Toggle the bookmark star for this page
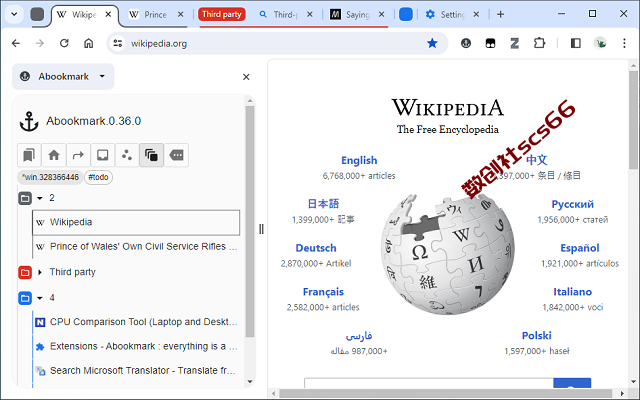The height and width of the screenshot is (400, 640). (432, 43)
